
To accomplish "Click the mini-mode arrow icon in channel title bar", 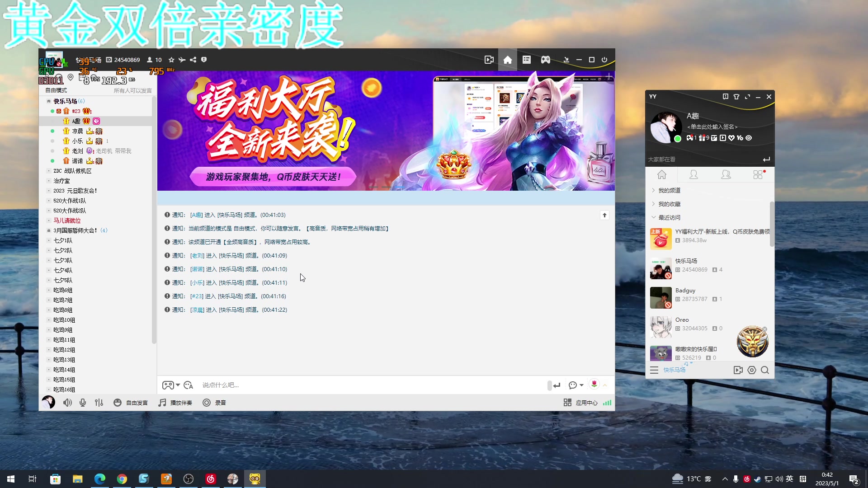I will click(566, 60).
